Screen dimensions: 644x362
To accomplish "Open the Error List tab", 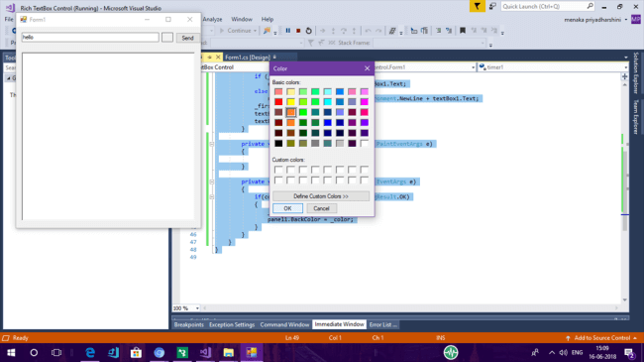I will pyautogui.click(x=382, y=324).
